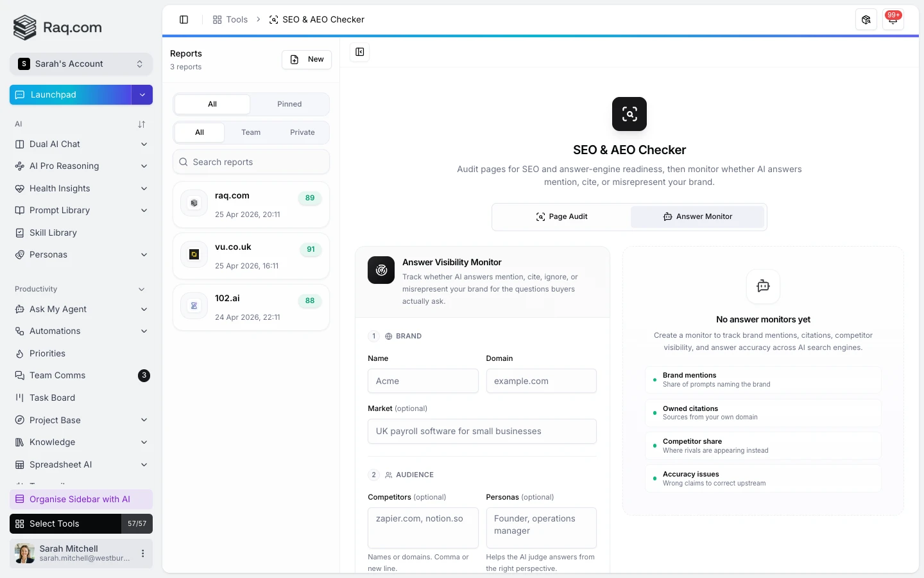Open the Sarah's Account switcher

(81, 64)
